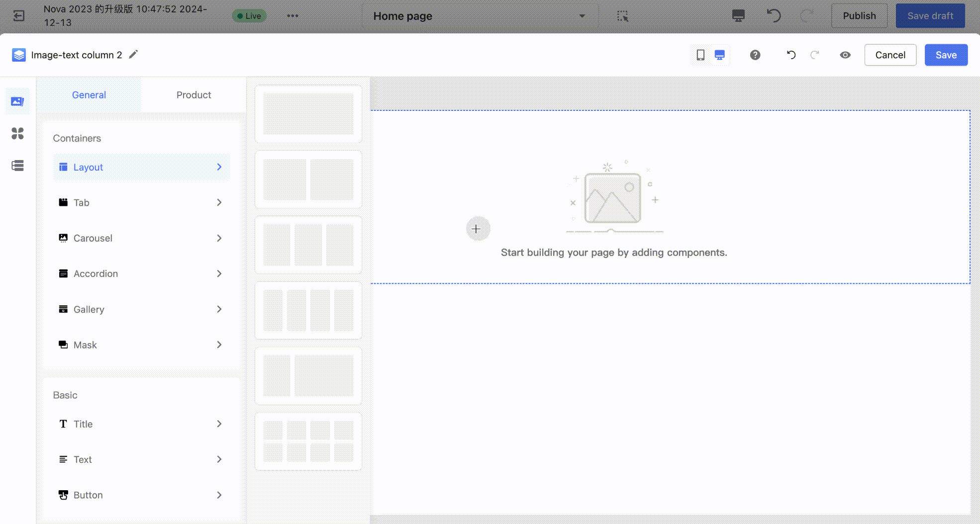Click the Cancel button

pos(890,55)
